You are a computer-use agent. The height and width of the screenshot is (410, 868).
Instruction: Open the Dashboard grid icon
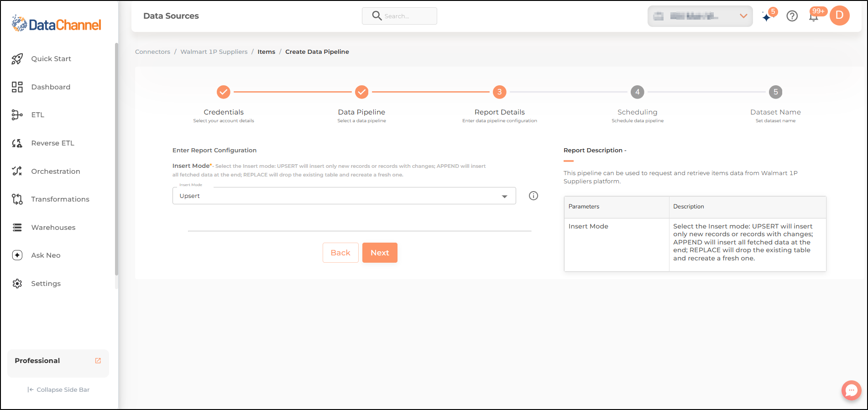tap(17, 87)
